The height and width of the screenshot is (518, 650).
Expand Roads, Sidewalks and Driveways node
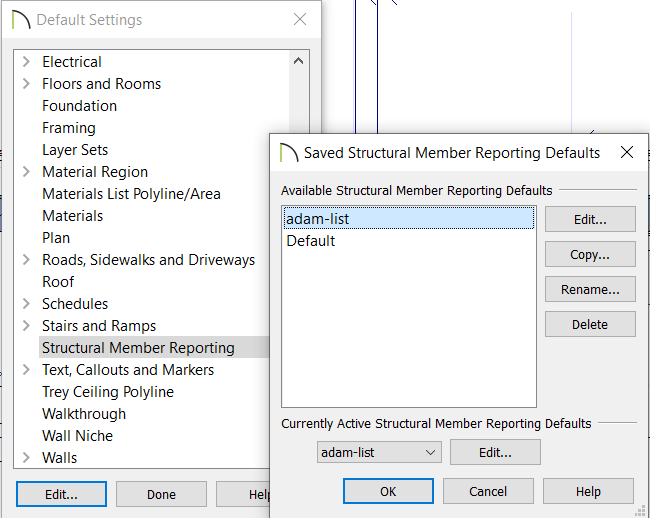coord(26,260)
